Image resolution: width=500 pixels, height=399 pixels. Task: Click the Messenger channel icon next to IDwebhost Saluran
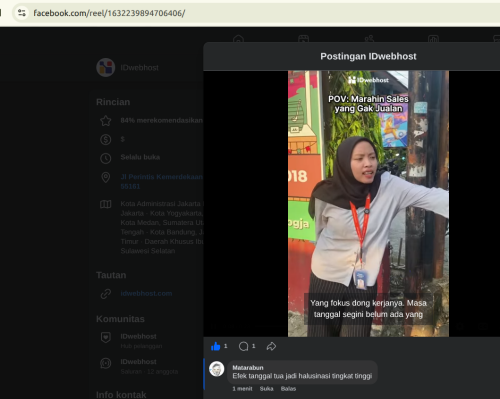click(x=106, y=363)
